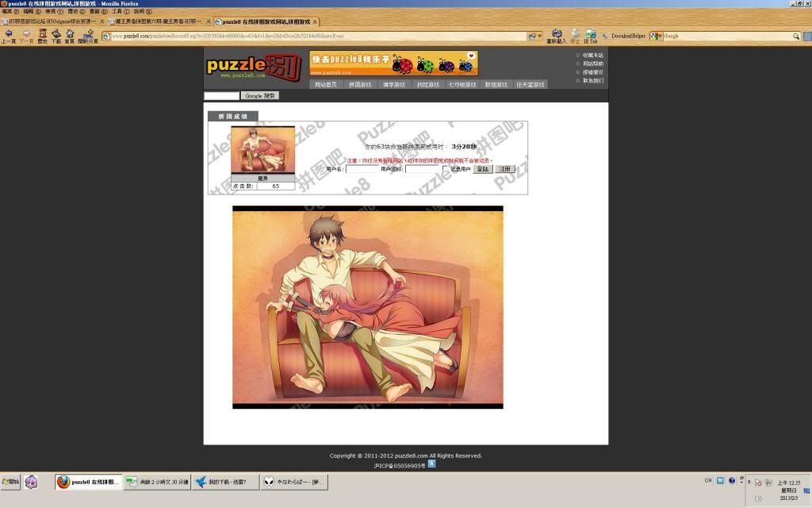This screenshot has width=812, height=508.
Task: Click the magnifier in the Google search box
Action: 796,36
